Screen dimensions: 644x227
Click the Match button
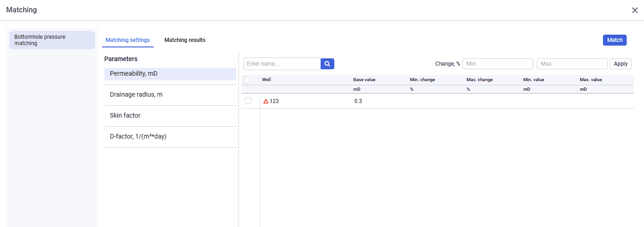pyautogui.click(x=615, y=40)
